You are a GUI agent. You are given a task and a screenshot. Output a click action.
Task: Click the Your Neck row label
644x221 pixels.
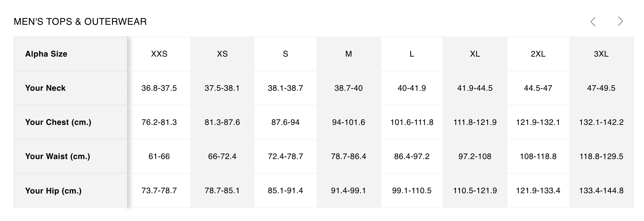(45, 88)
